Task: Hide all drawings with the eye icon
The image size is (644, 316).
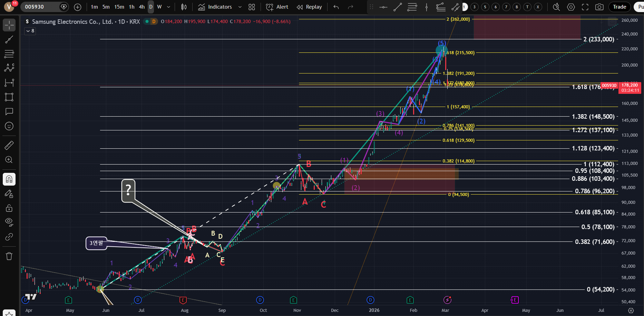Action: click(x=9, y=221)
